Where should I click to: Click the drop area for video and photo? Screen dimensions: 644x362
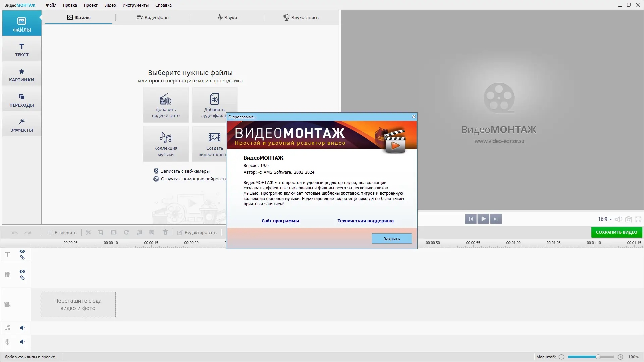coord(78,304)
